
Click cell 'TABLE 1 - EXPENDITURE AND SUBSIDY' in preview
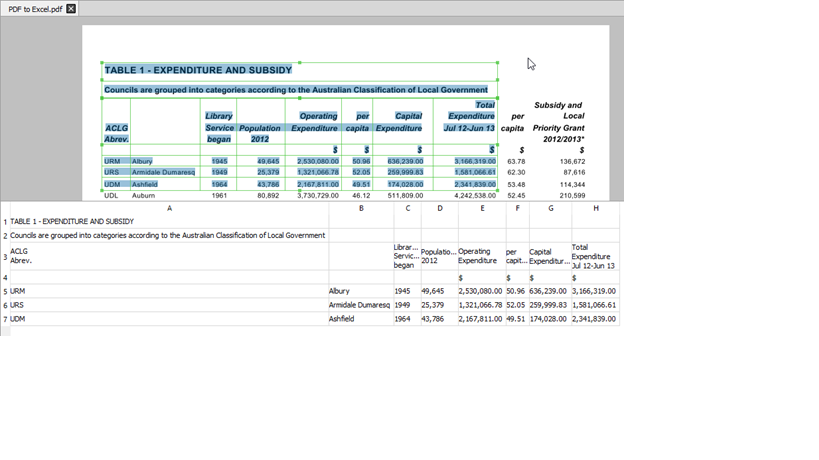tap(169, 221)
